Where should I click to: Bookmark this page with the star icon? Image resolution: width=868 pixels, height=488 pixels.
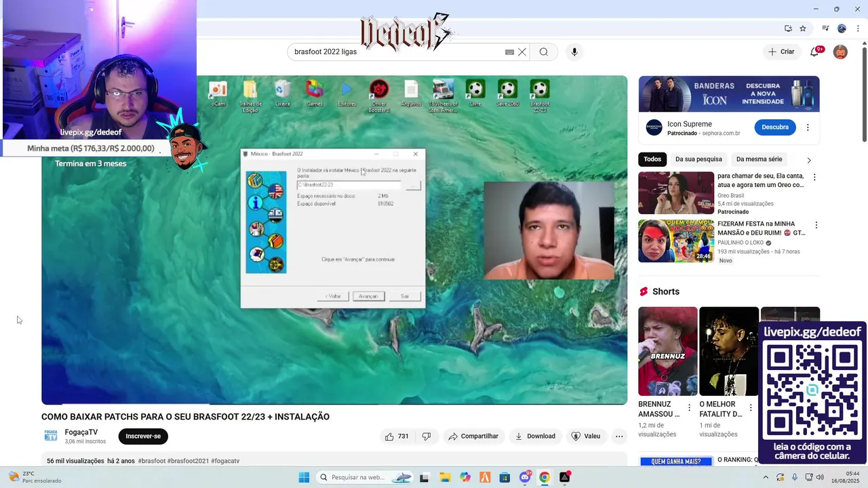pyautogui.click(x=803, y=28)
